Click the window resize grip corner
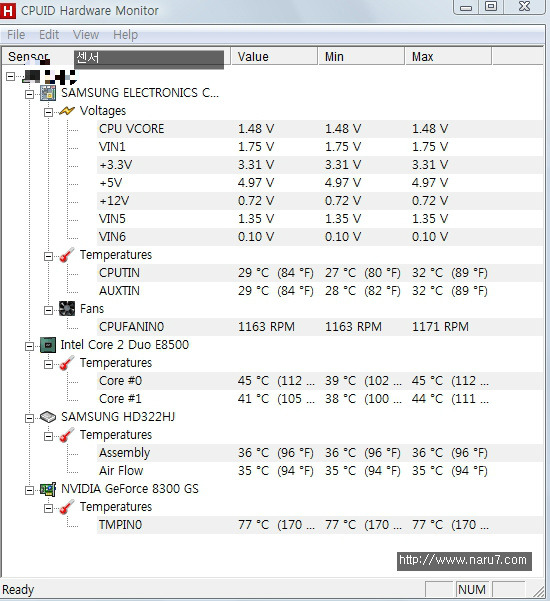This screenshot has height=601, width=550. click(539, 591)
